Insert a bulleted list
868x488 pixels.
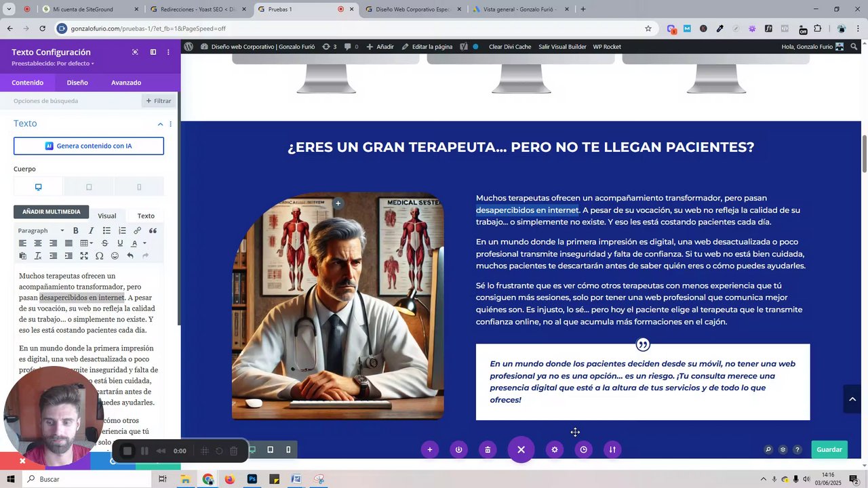pyautogui.click(x=106, y=230)
